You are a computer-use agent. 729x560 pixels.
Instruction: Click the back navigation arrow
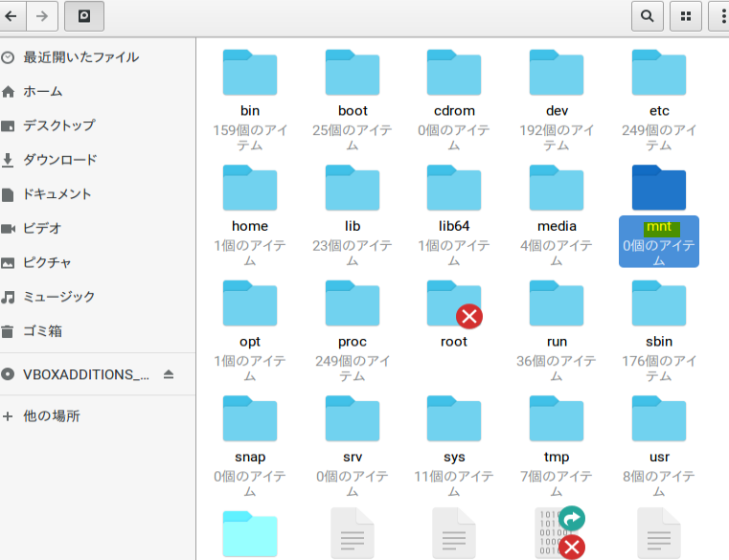point(10,15)
